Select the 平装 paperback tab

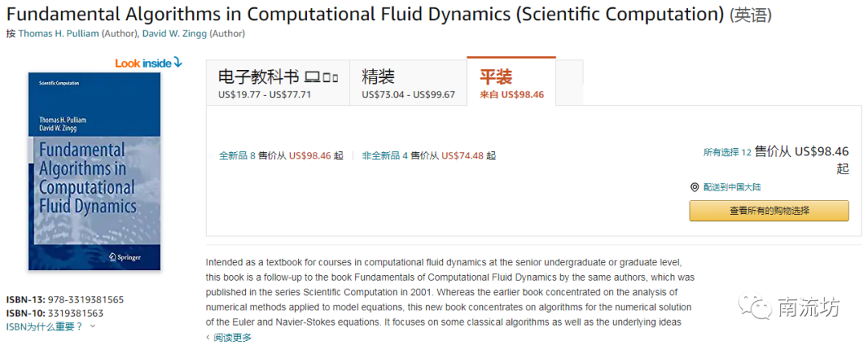[496, 76]
